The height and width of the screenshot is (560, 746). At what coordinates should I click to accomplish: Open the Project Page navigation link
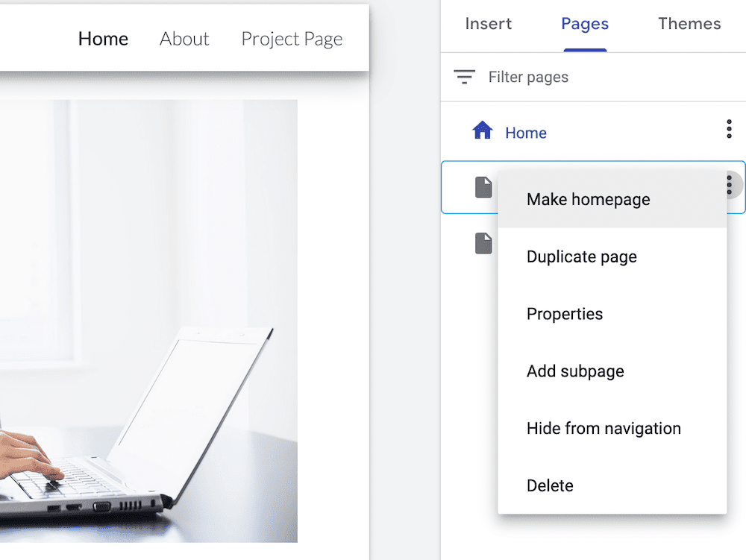[292, 39]
